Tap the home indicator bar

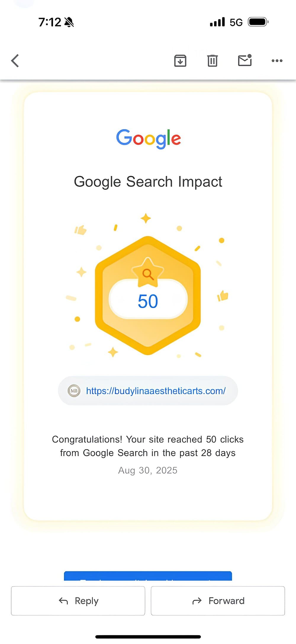(148, 637)
